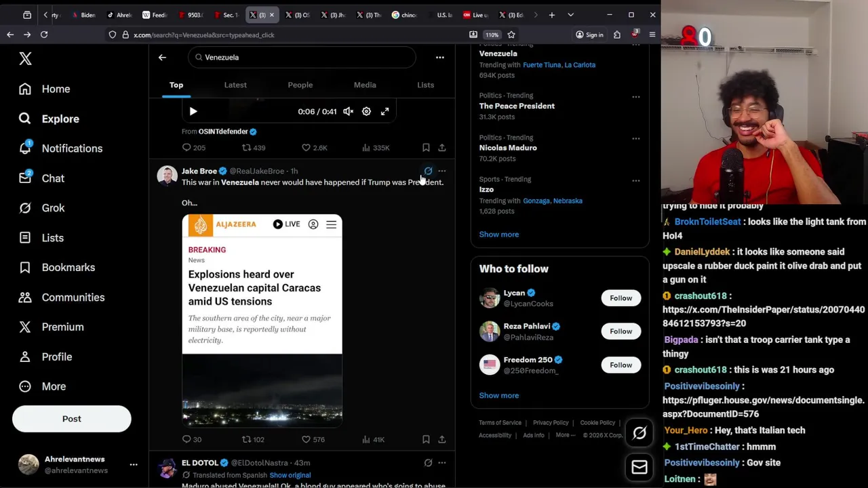This screenshot has width=868, height=488.
Task: Switch to the Latest tab
Action: point(235,85)
